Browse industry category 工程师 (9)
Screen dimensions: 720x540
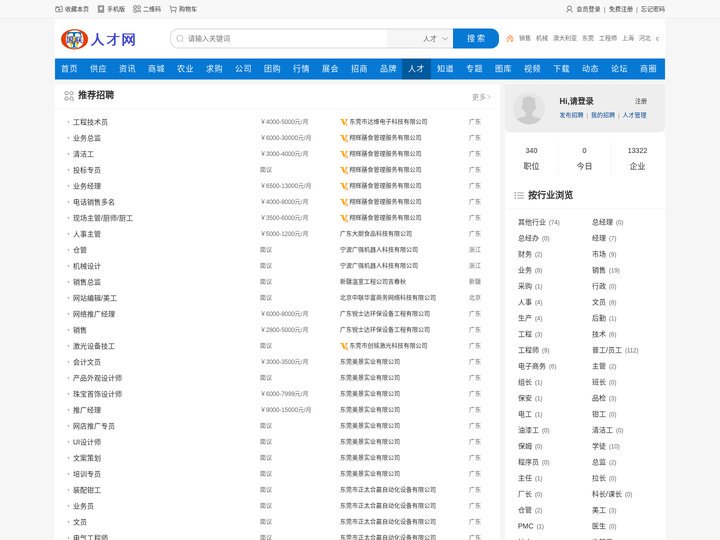click(x=534, y=350)
